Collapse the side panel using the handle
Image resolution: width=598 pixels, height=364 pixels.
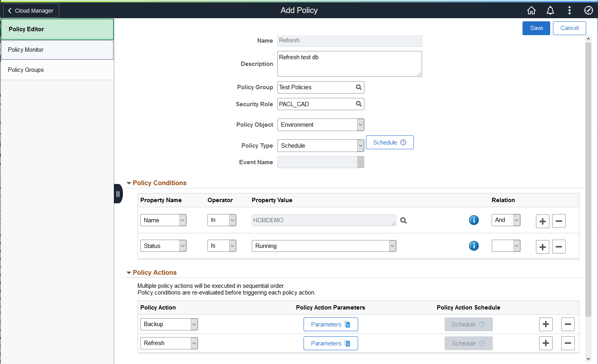coord(118,193)
